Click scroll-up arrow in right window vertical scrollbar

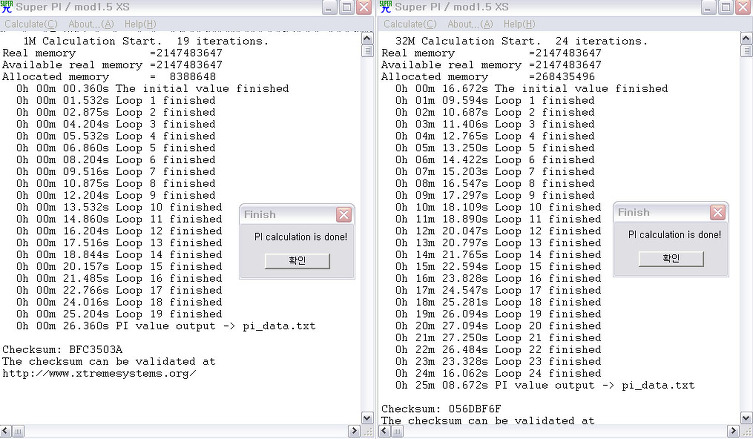pos(746,39)
